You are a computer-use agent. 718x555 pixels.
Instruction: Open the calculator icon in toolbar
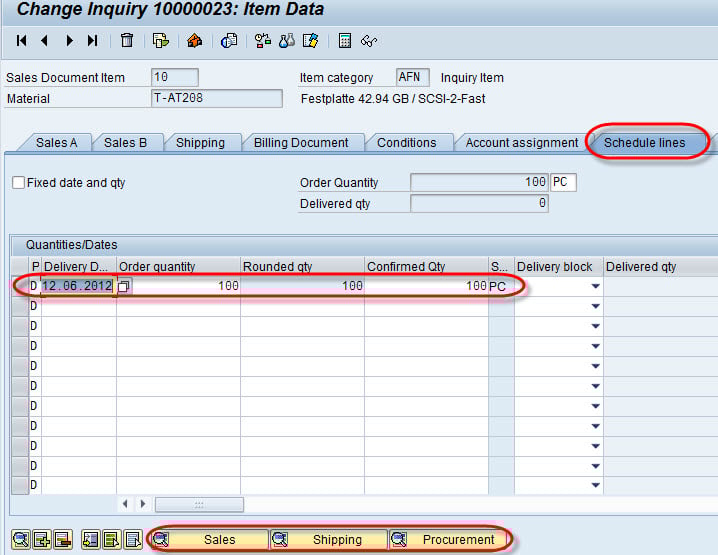[x=345, y=41]
